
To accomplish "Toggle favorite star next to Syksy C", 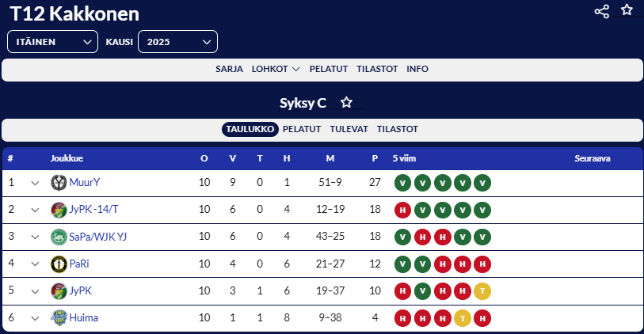I will pos(346,102).
